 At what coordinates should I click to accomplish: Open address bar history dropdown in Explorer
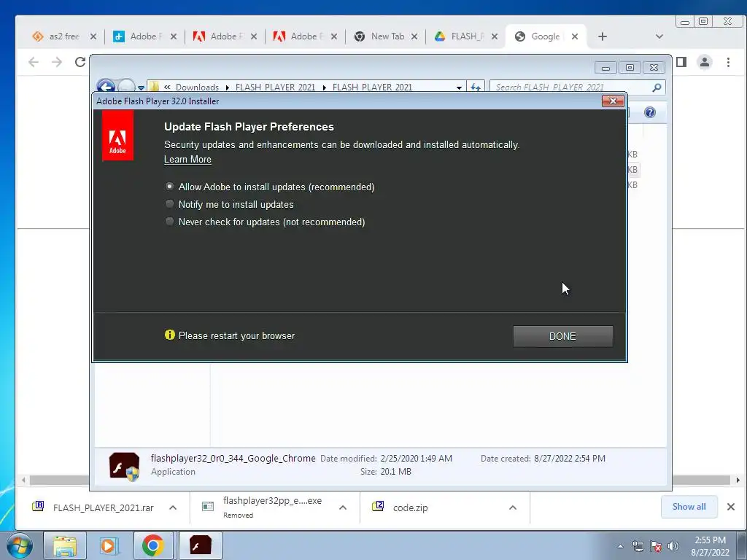[459, 87]
